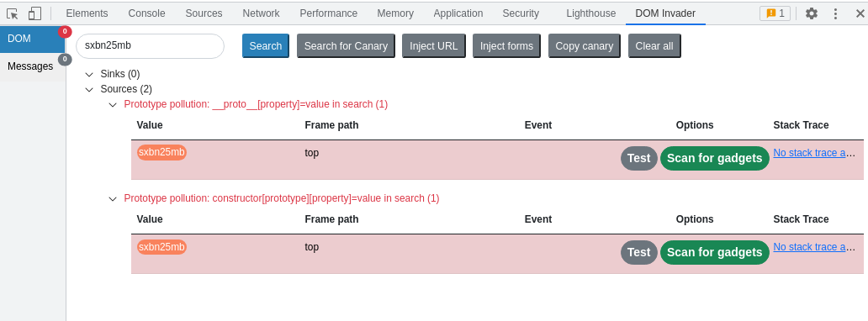The width and height of the screenshot is (868, 321).
Task: Open the three-dot customize DevTools menu
Action: (x=836, y=13)
